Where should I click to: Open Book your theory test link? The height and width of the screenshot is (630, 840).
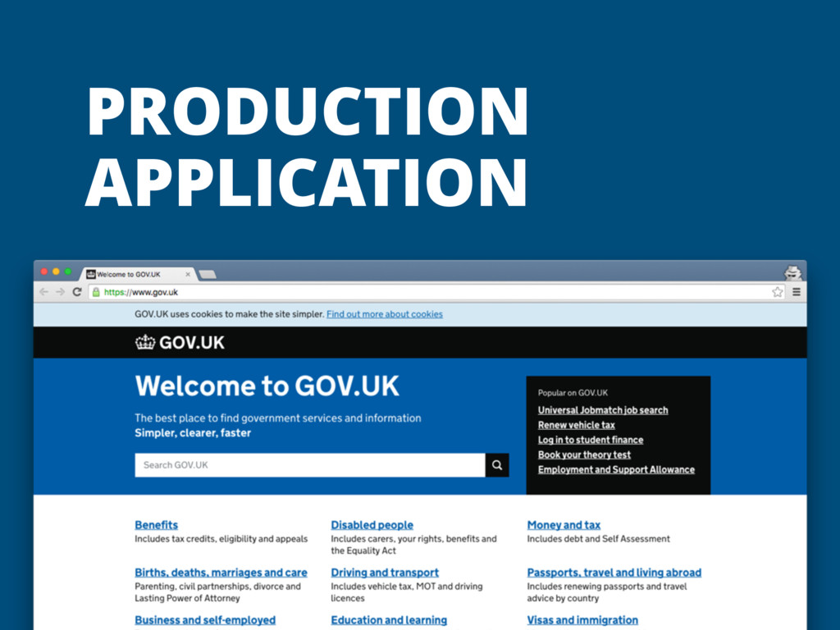point(584,454)
